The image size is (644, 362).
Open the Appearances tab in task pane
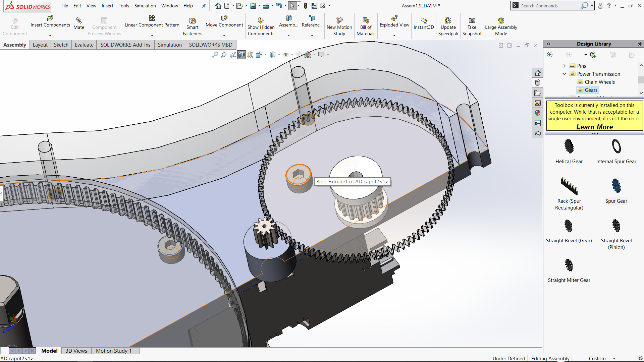[538, 113]
